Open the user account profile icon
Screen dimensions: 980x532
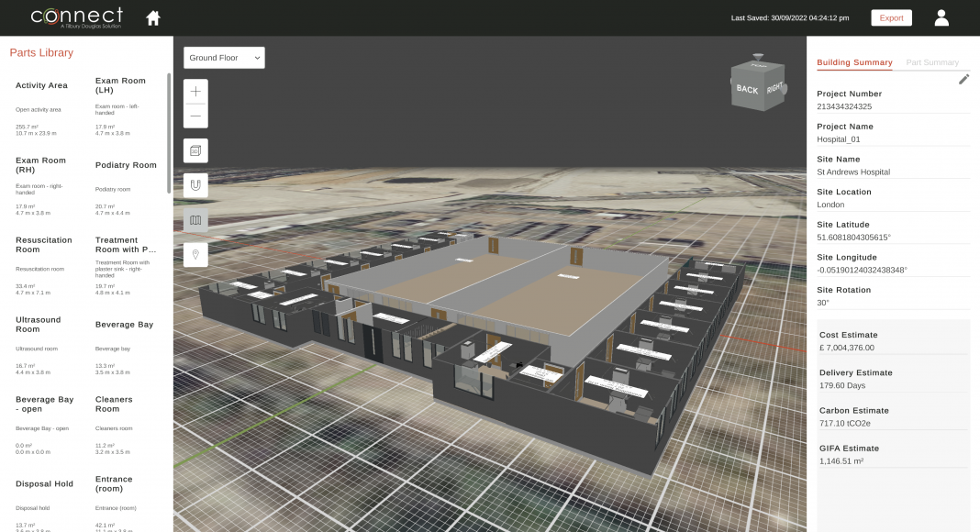coord(941,18)
